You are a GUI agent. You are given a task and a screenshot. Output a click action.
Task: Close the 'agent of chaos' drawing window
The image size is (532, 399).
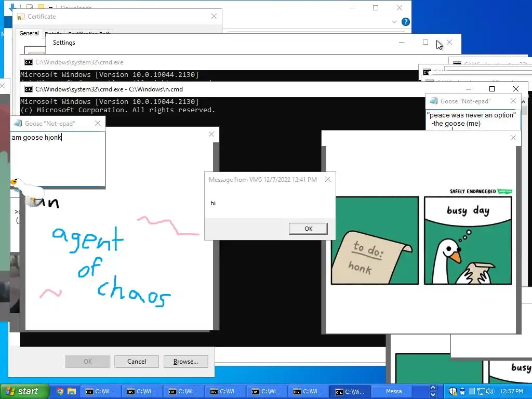click(211, 135)
